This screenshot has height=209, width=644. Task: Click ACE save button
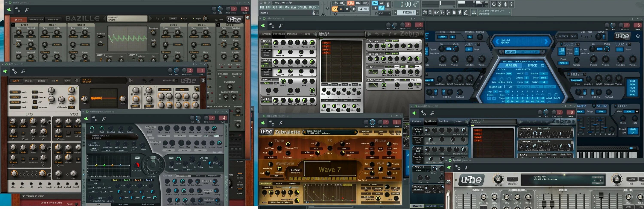(x=67, y=81)
